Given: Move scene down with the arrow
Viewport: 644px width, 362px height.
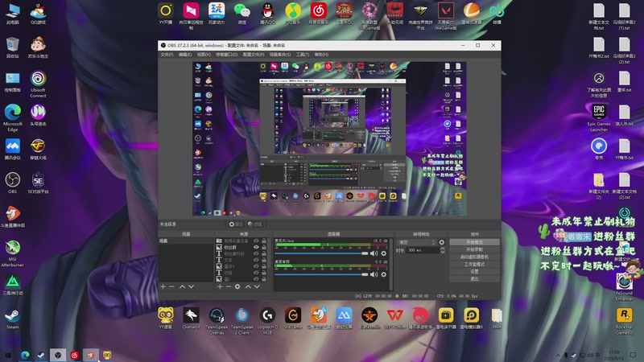Looking at the screenshot, I should [x=191, y=286].
